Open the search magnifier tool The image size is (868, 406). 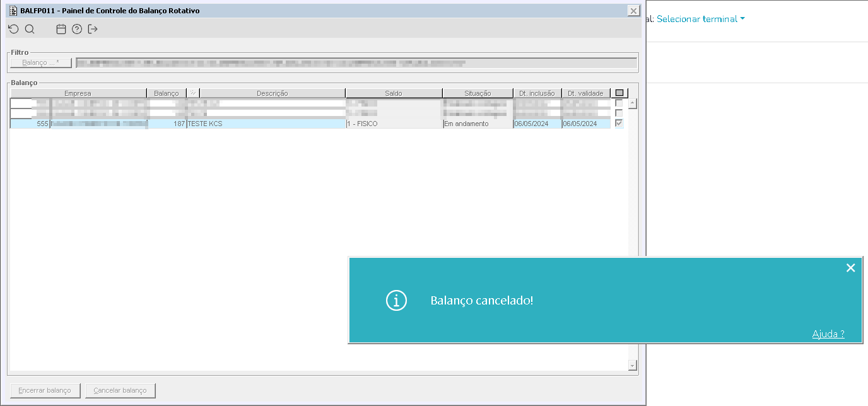[30, 29]
